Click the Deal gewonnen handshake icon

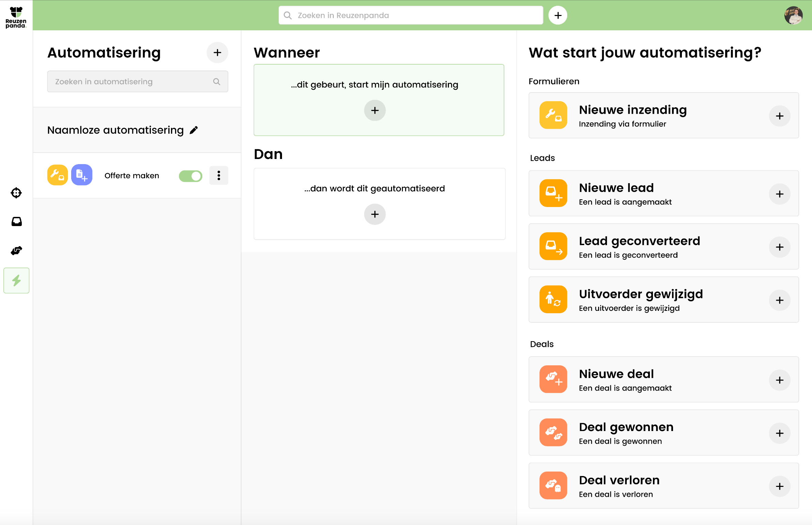click(553, 432)
